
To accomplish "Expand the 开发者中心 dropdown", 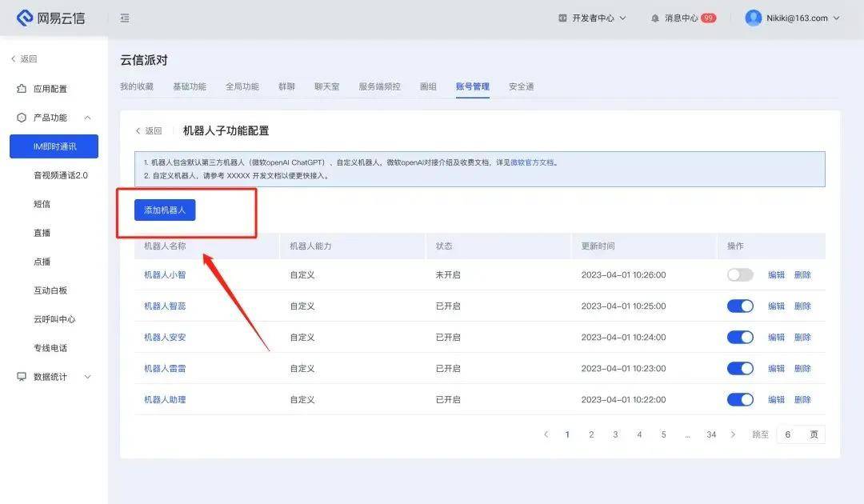I will 592,17.
